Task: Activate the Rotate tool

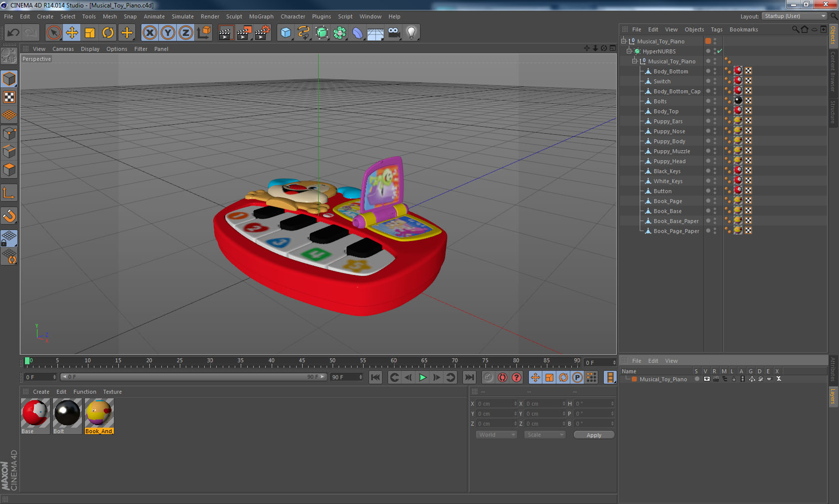Action: 108,33
